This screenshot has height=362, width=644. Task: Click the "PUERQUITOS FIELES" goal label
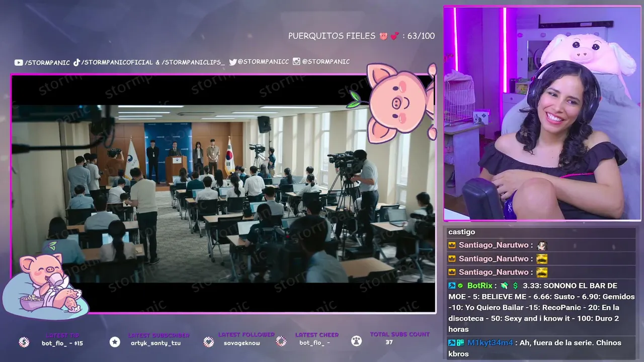(332, 36)
